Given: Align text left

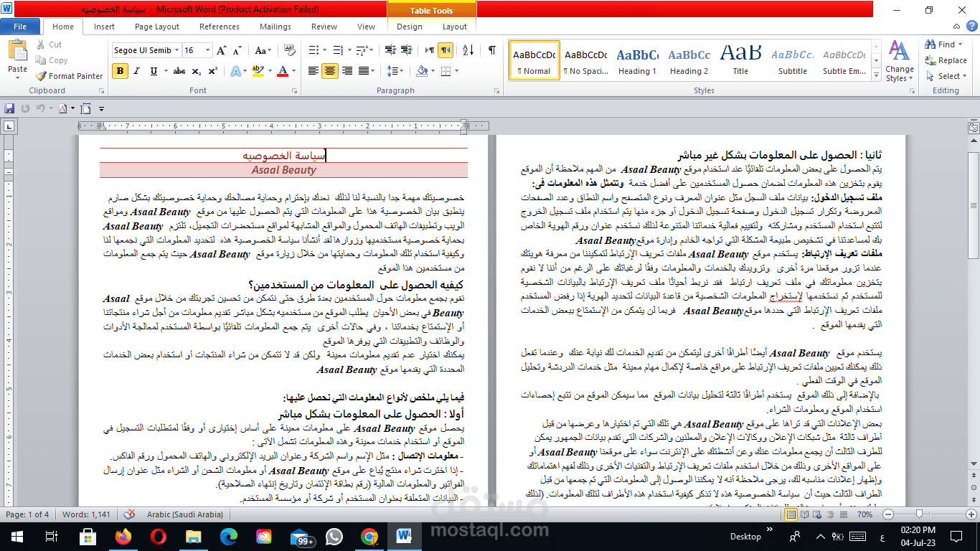Looking at the screenshot, I should click(x=314, y=71).
